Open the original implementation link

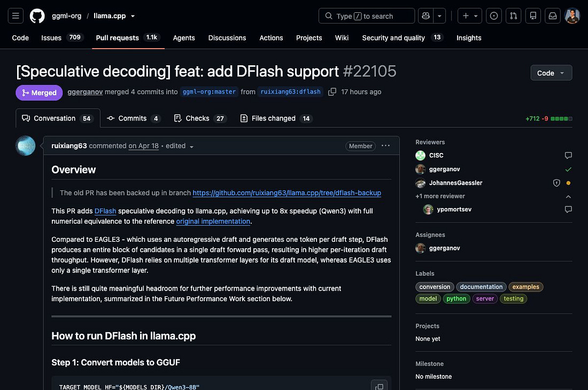(213, 221)
